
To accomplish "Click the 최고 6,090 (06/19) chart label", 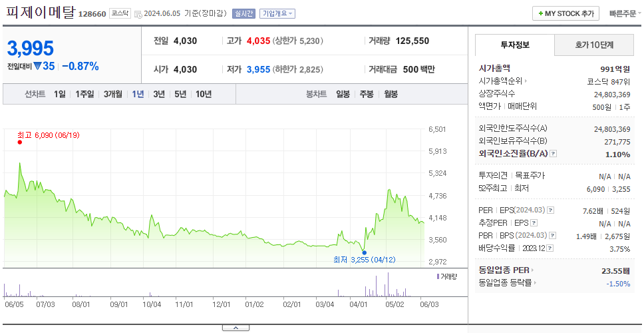I will point(48,135).
